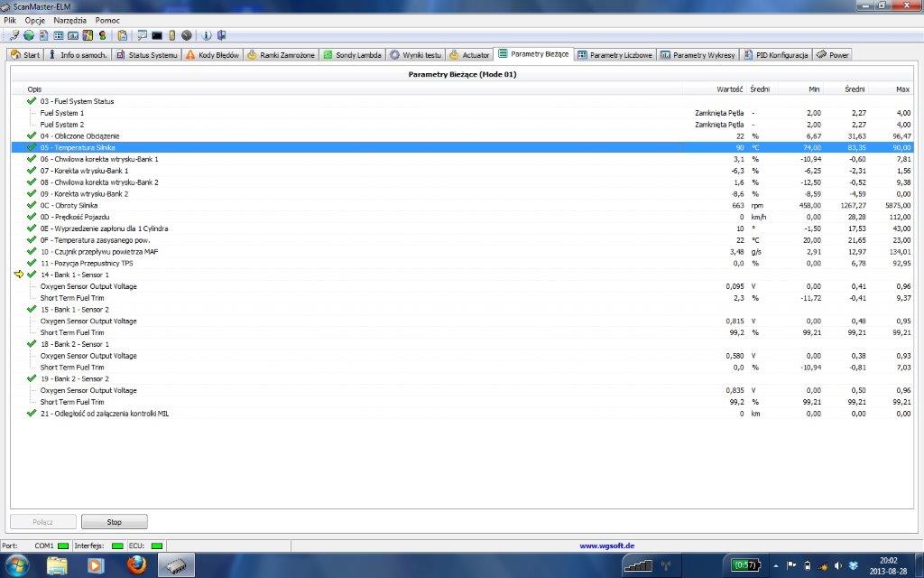Screen dimensions: 924x578
Task: Click the connect plug icon in toolbar
Action: 14,35
